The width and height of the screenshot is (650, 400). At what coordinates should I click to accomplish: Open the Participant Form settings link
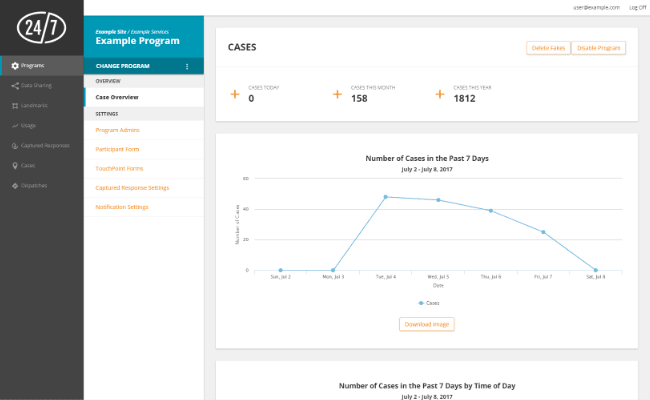(x=116, y=149)
